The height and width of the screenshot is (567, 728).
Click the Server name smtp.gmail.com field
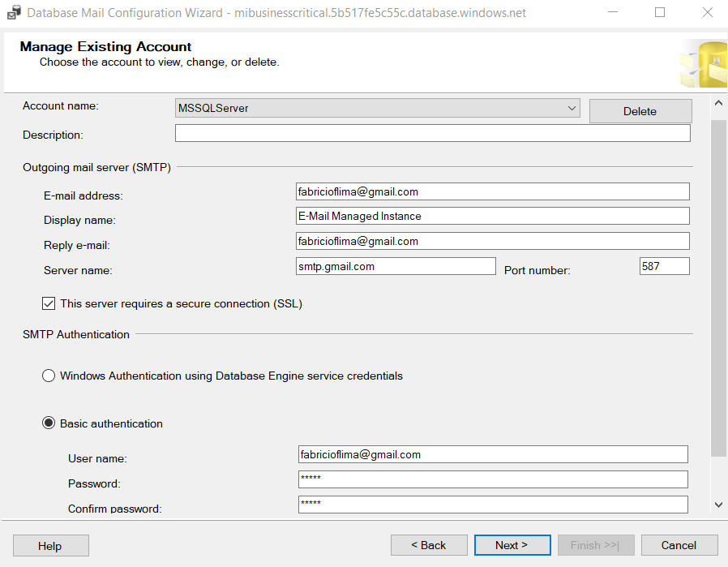click(x=396, y=266)
